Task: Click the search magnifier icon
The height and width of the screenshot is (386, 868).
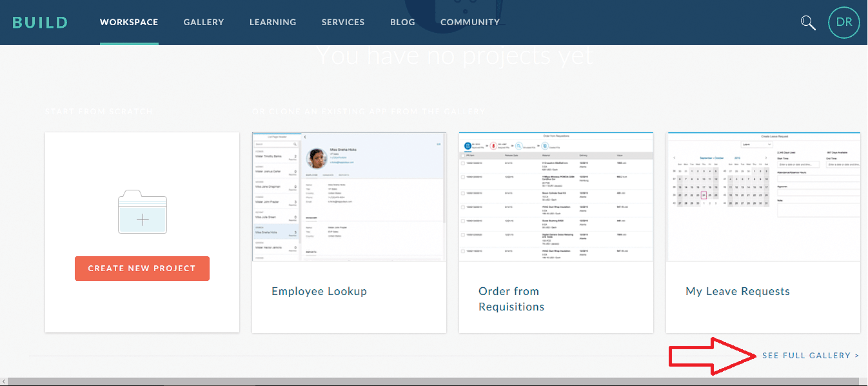Action: pos(807,23)
